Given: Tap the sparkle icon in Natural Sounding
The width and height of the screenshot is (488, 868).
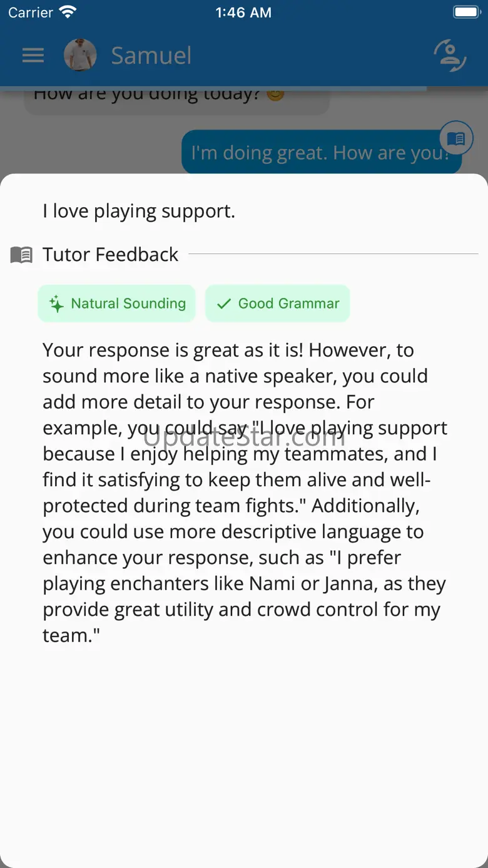Looking at the screenshot, I should (x=56, y=304).
